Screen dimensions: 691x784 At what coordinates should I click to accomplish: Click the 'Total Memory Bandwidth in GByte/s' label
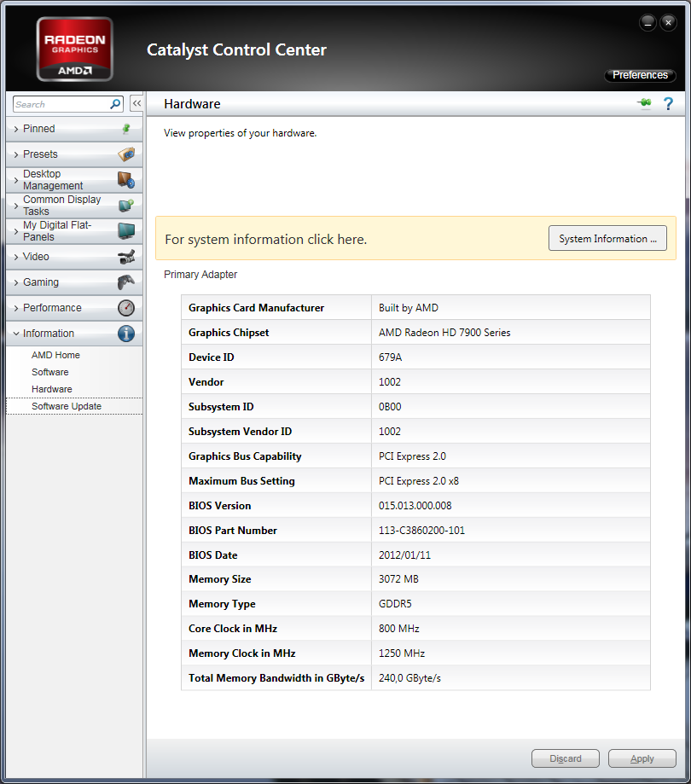(276, 678)
